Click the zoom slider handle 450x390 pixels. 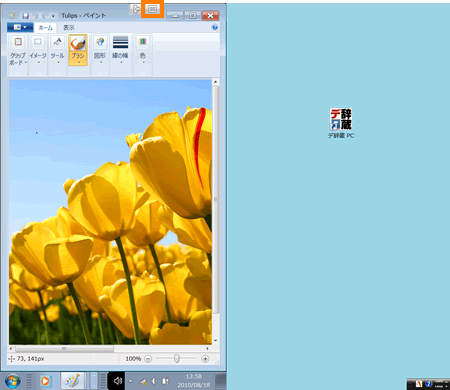177,359
